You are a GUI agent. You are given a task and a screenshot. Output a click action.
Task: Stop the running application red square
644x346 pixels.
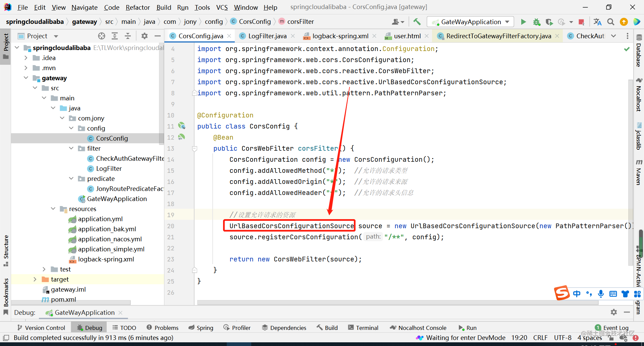[x=582, y=22]
